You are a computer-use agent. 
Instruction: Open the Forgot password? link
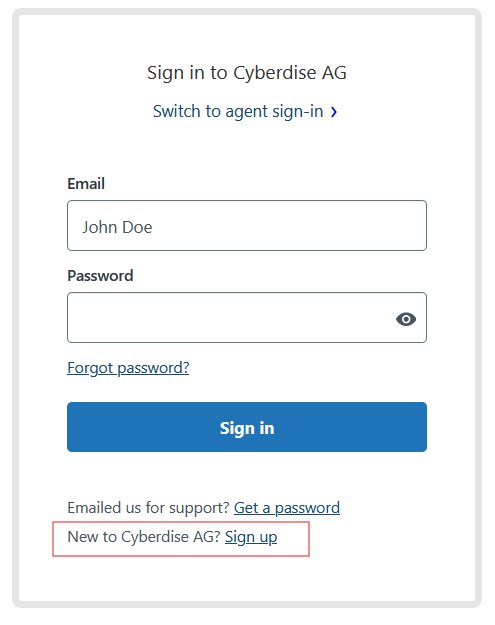(128, 368)
